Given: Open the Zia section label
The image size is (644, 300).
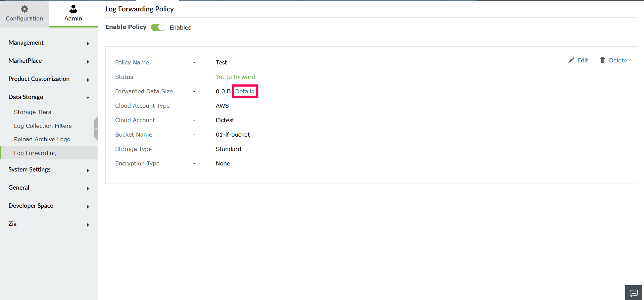Looking at the screenshot, I should (12, 224).
